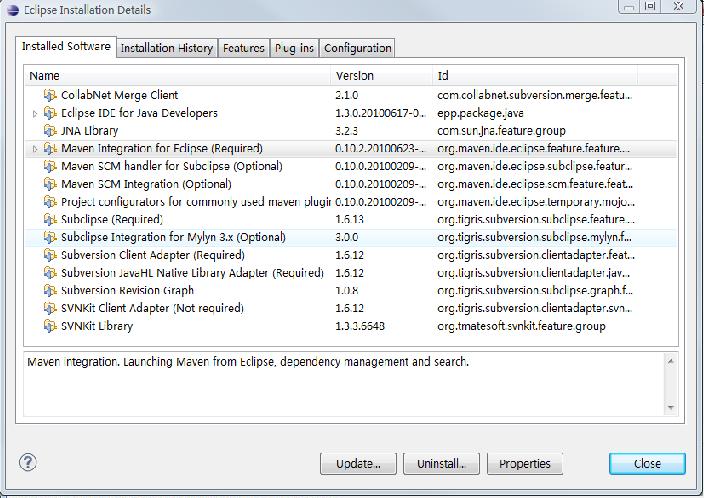This screenshot has width=704, height=498.
Task: Click the Eclipse logo in title bar
Action: (13, 10)
